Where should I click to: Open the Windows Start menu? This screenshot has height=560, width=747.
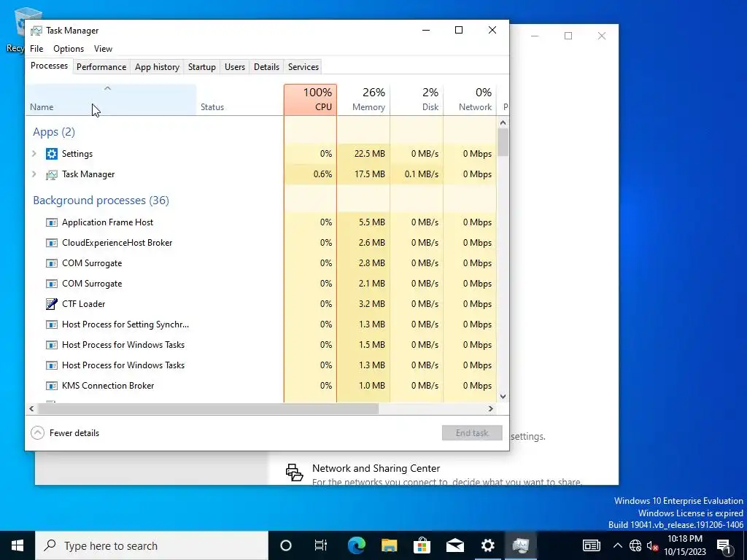(18, 545)
